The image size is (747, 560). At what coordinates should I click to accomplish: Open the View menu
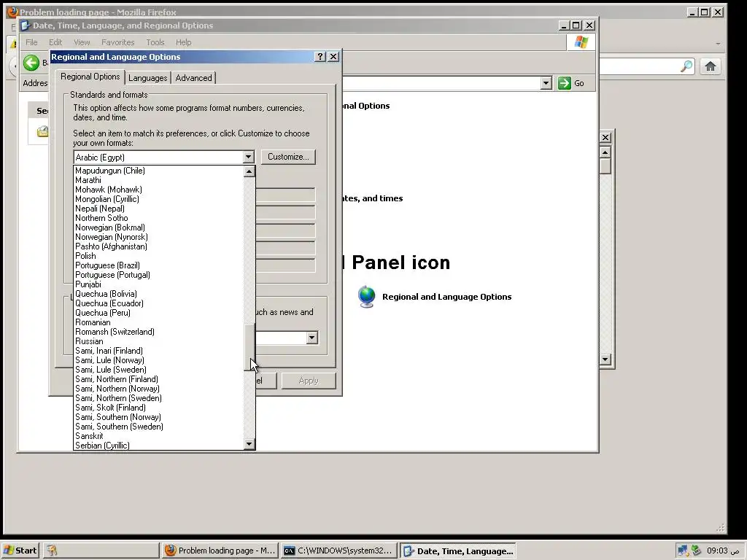(82, 42)
